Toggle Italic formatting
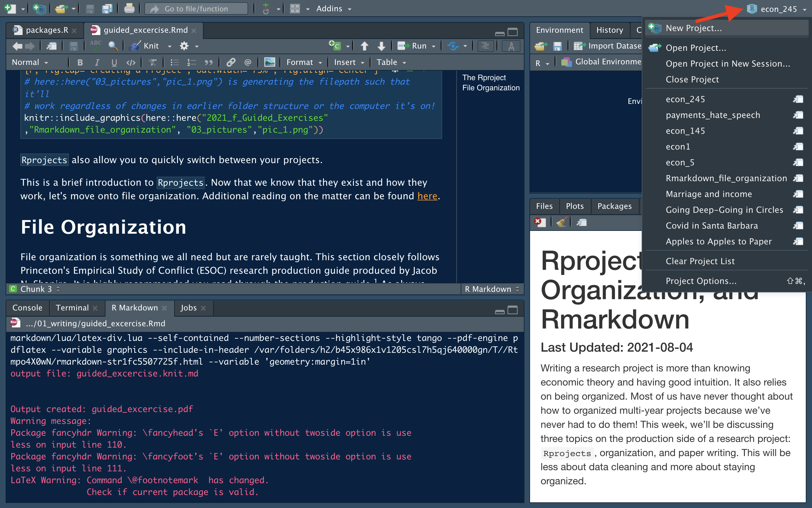Screen dimensions: 812x508 tap(97, 62)
